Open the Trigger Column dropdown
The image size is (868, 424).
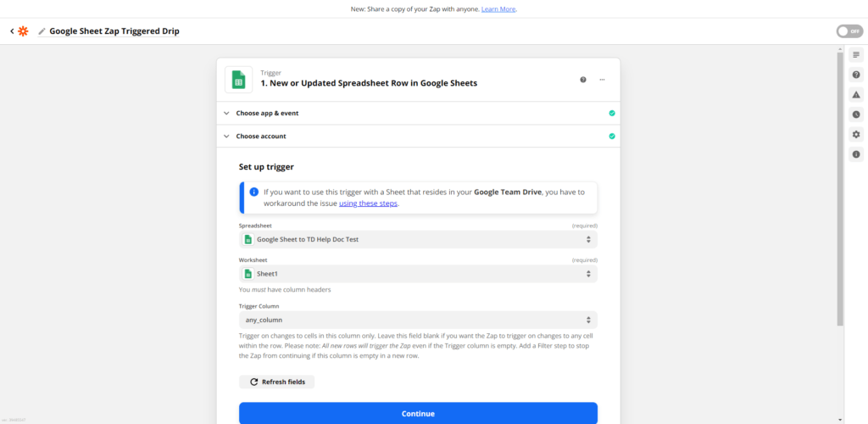coord(418,320)
